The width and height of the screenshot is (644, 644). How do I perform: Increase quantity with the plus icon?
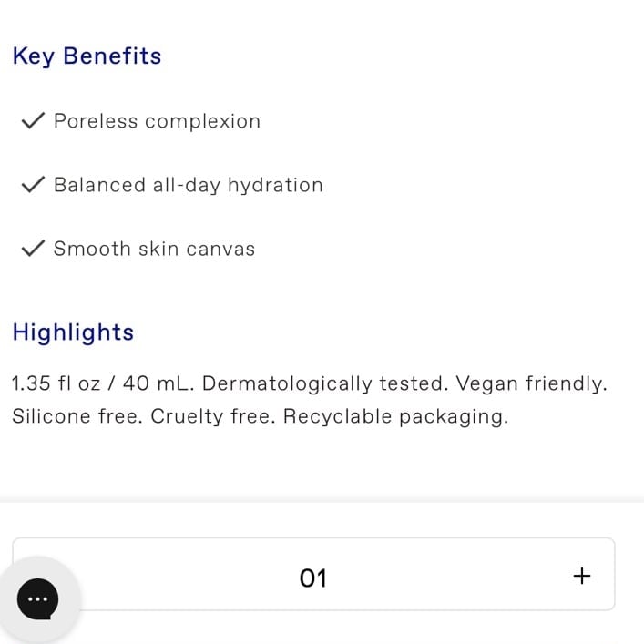tap(581, 576)
